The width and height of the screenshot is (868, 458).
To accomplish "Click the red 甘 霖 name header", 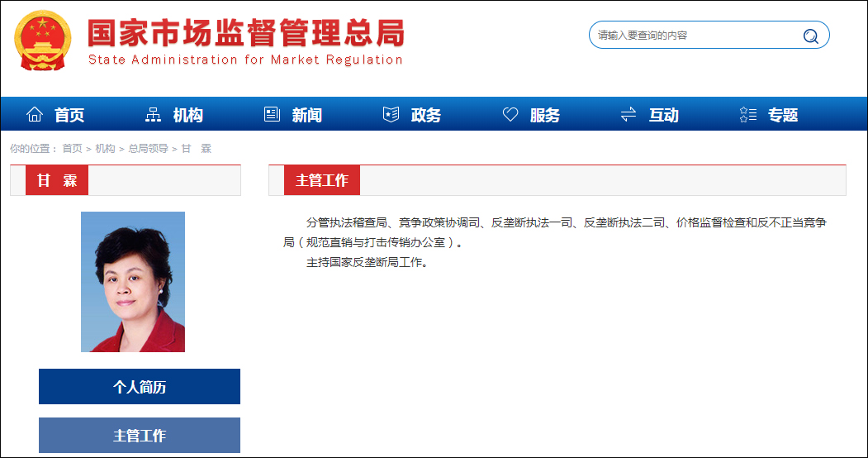I will coord(57,180).
